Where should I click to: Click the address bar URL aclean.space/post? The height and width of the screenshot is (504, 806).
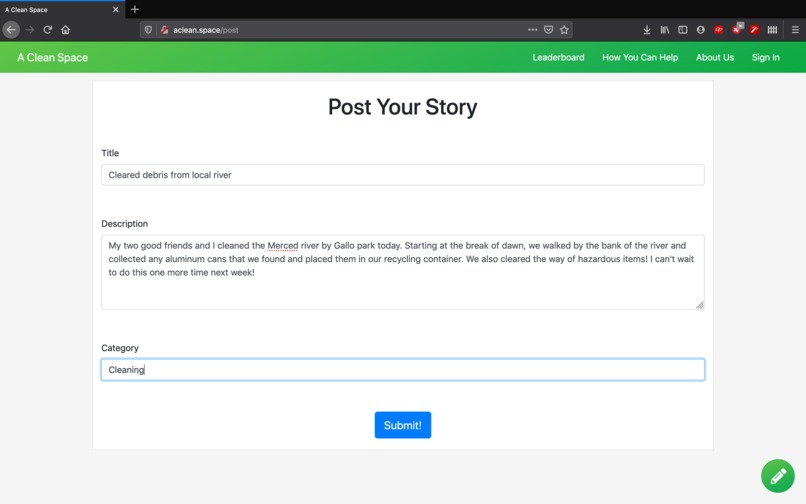point(206,30)
